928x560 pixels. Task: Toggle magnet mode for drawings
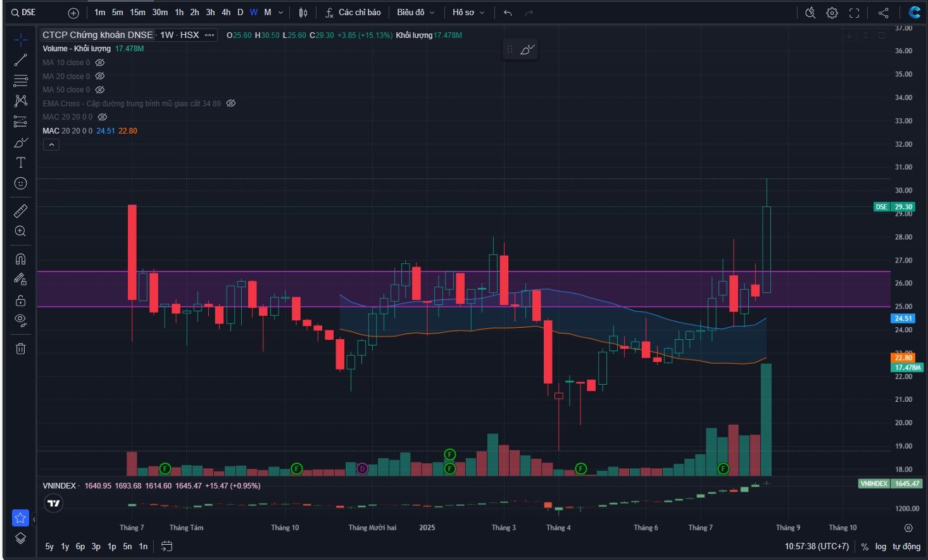tap(20, 259)
